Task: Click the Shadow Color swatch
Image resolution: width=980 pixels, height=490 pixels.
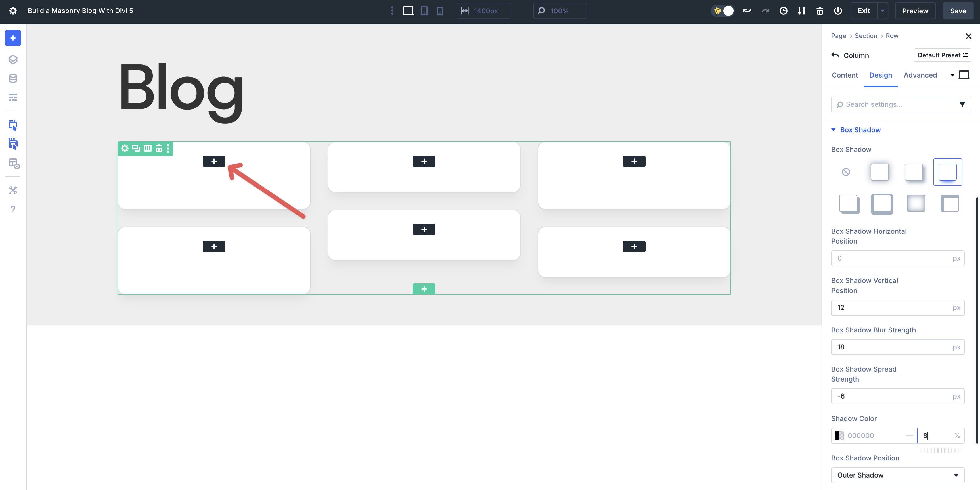Action: (x=839, y=435)
